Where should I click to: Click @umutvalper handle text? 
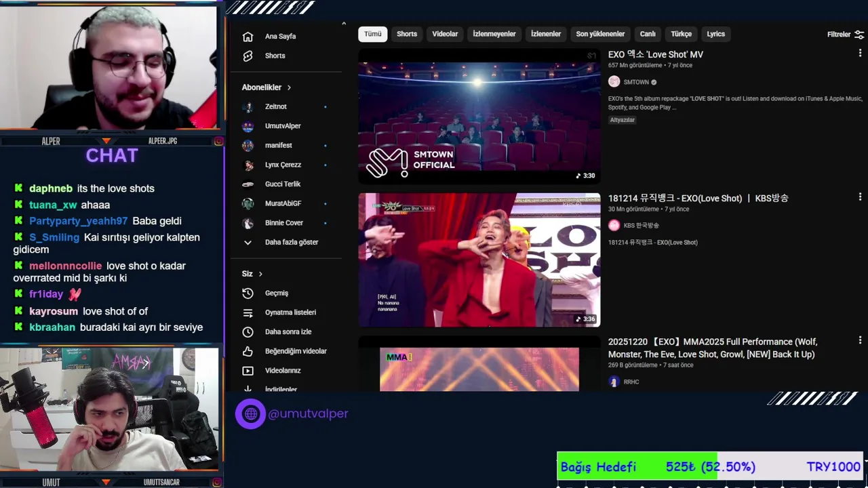pos(308,413)
